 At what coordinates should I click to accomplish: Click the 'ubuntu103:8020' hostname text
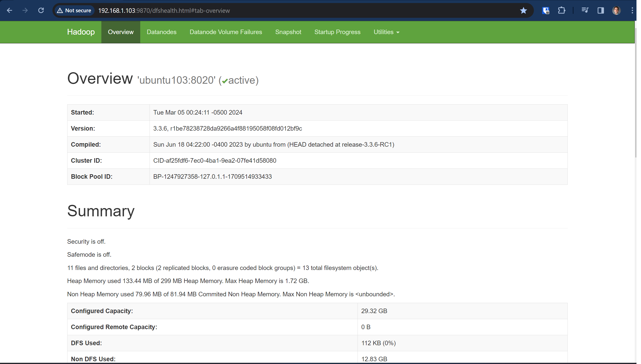(x=176, y=80)
